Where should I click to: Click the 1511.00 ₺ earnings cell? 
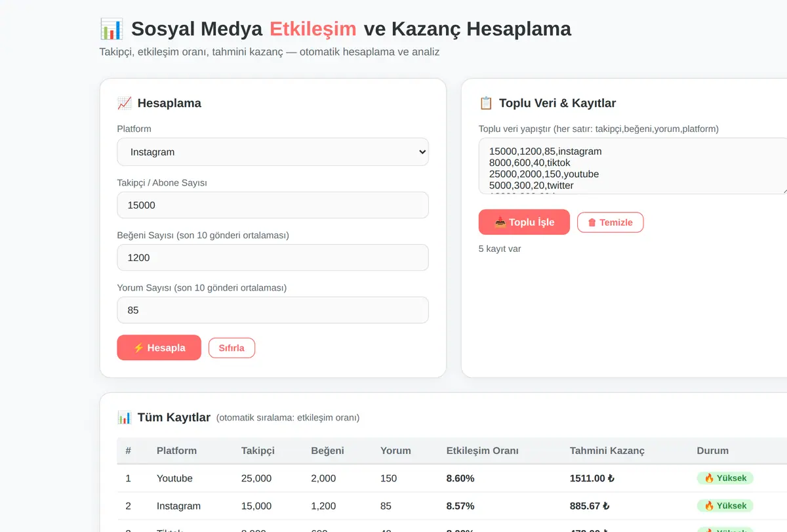click(x=592, y=478)
